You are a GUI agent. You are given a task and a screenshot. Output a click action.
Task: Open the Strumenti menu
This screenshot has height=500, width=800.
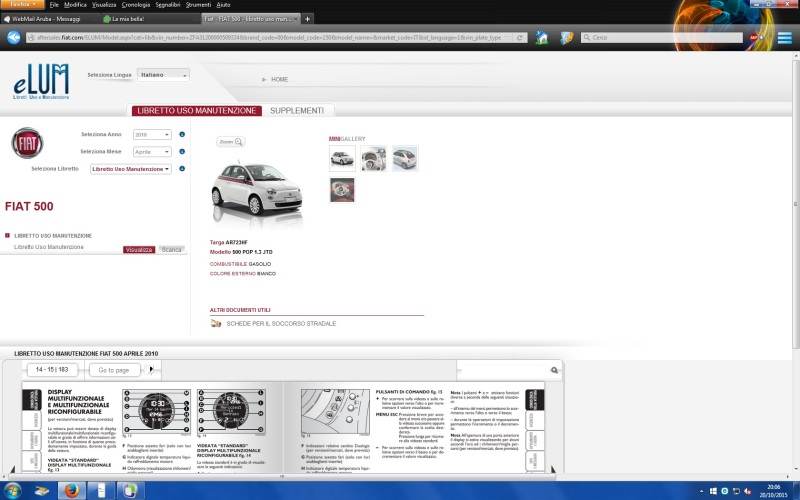[x=198, y=5]
